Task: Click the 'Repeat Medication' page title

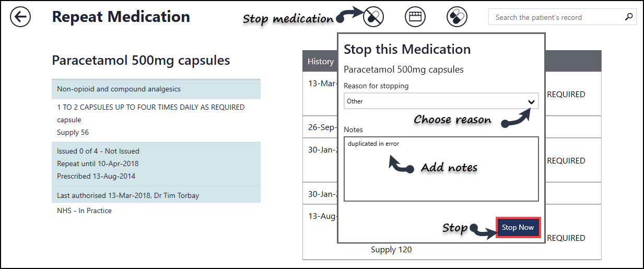Action: (121, 17)
